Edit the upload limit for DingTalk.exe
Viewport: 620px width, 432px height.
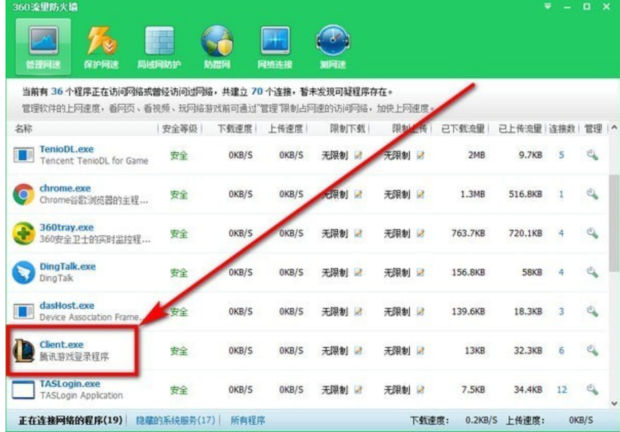pyautogui.click(x=420, y=272)
